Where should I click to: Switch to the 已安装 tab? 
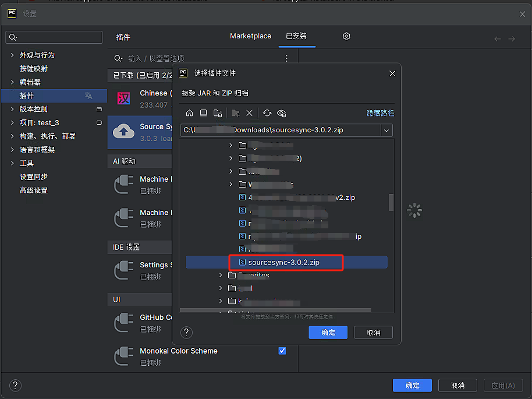[x=296, y=36]
